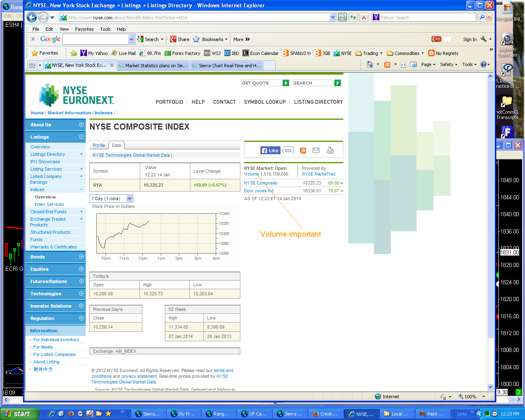Expand the Bonds sidebar section

[81, 257]
